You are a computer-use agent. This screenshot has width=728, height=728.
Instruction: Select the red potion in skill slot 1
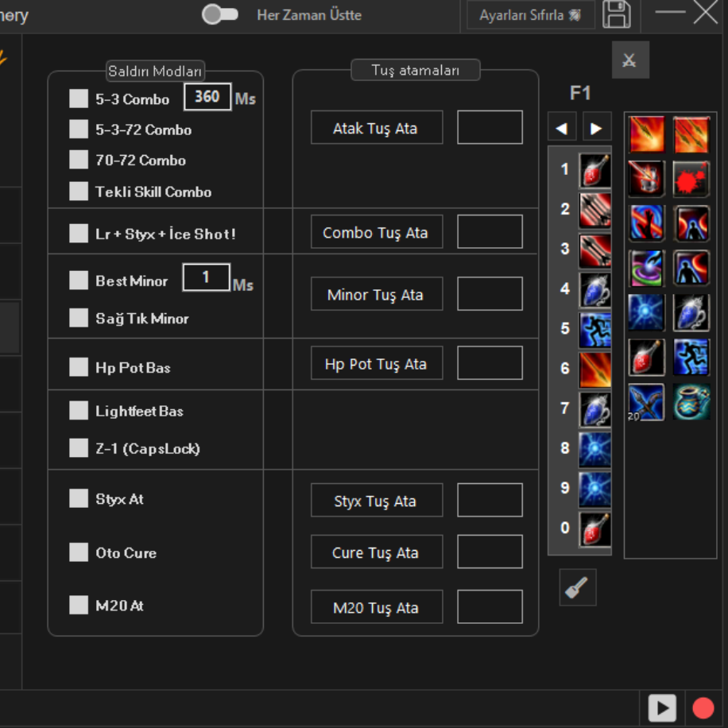point(594,170)
